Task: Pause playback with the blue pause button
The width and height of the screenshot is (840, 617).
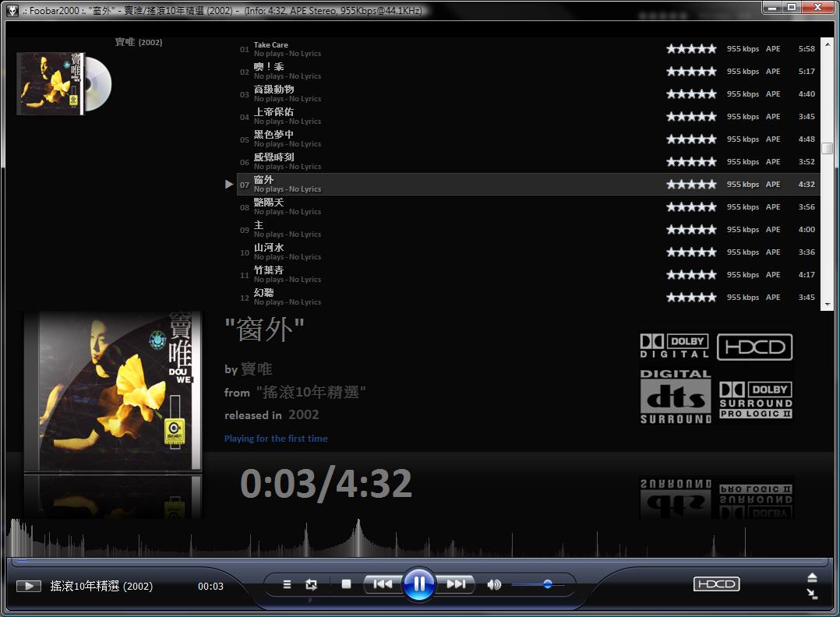Action: point(418,584)
